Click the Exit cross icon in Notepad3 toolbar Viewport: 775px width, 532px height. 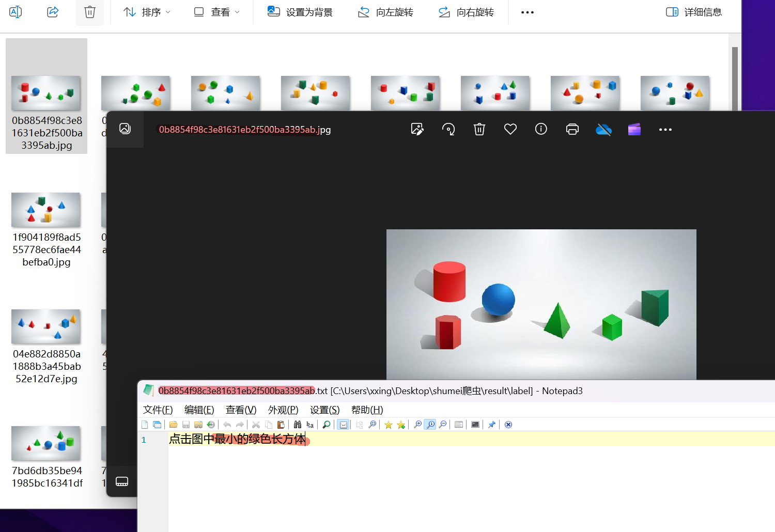click(x=508, y=425)
